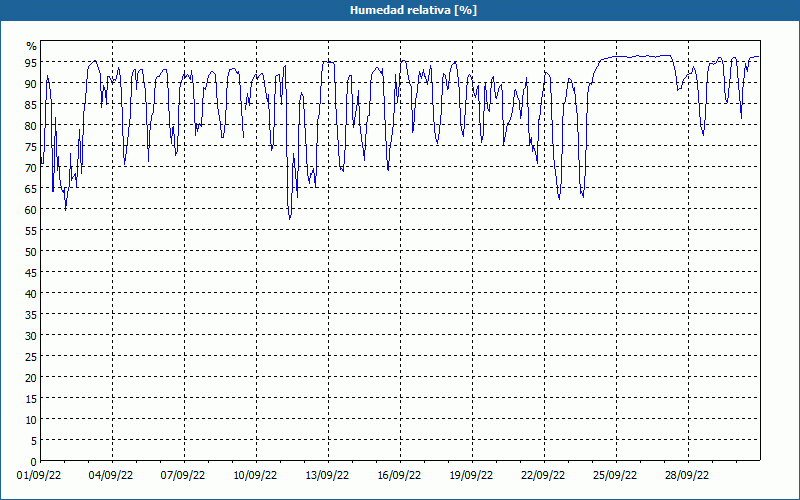Click the 70 value on the y-axis

tap(31, 168)
